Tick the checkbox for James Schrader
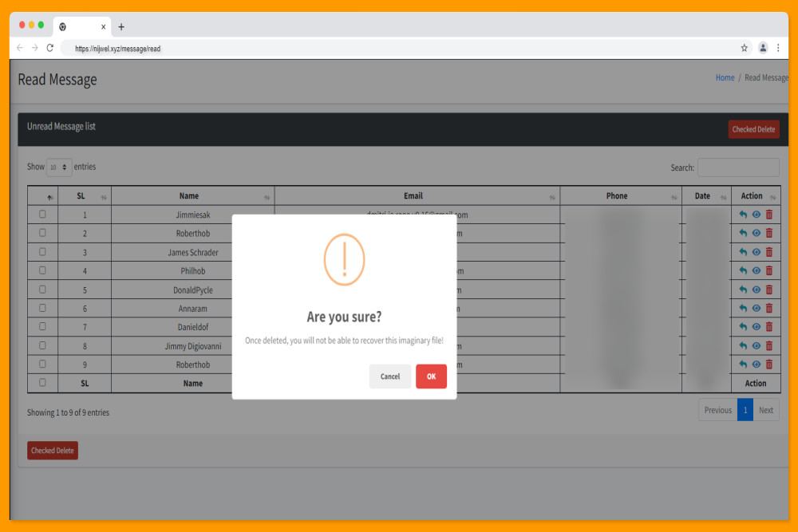 43,252
